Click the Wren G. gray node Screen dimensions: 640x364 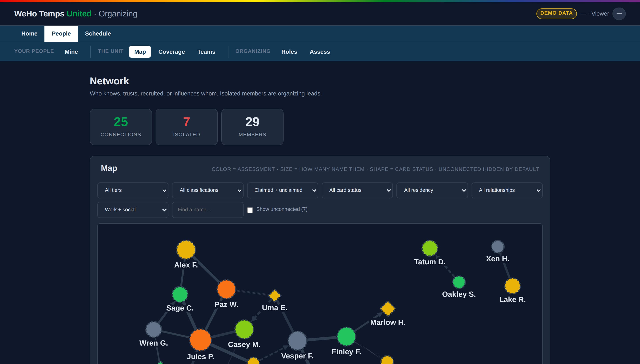153,329
